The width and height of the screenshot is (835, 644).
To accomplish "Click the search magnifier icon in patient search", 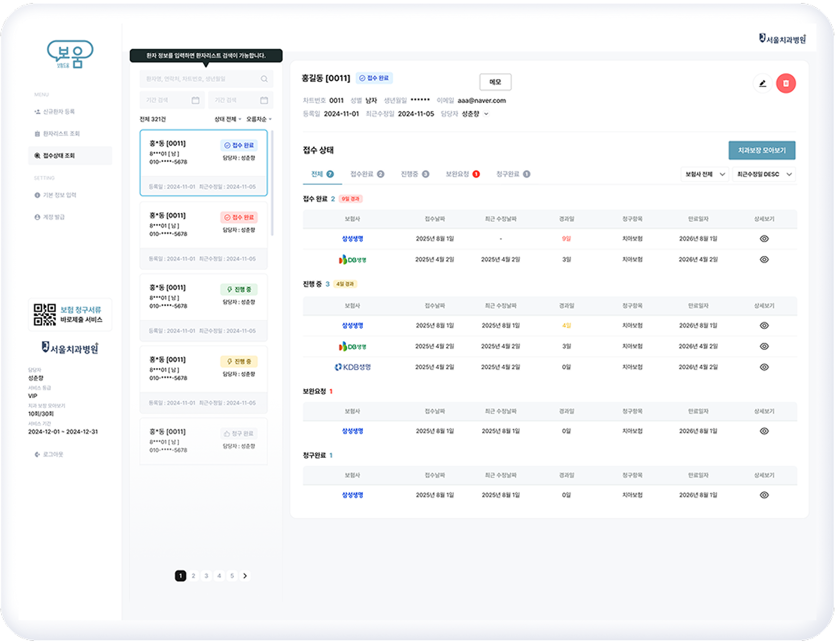I will 264,79.
